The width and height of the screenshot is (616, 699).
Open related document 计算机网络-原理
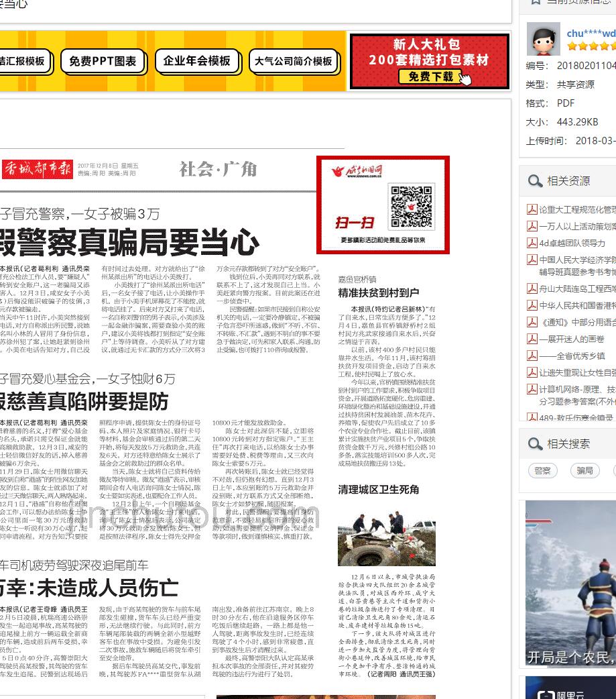[x=577, y=389]
